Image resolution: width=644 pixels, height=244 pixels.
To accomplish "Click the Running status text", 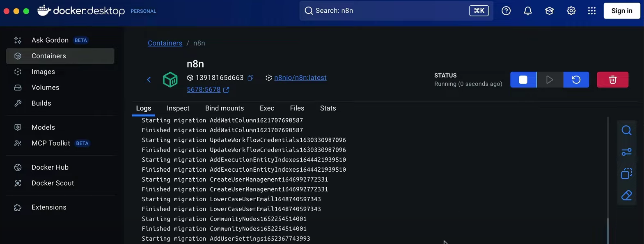I will tap(468, 84).
